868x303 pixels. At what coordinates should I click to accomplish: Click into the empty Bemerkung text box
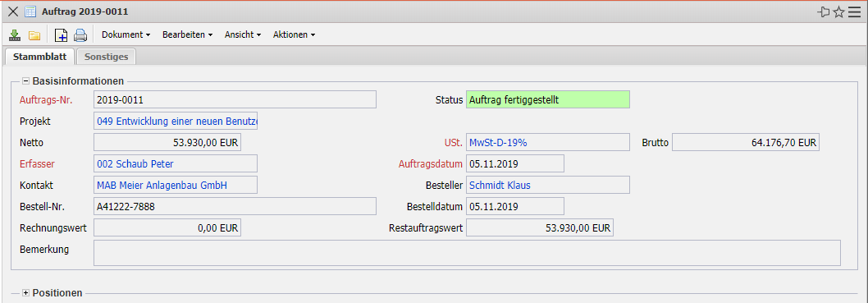(x=467, y=253)
